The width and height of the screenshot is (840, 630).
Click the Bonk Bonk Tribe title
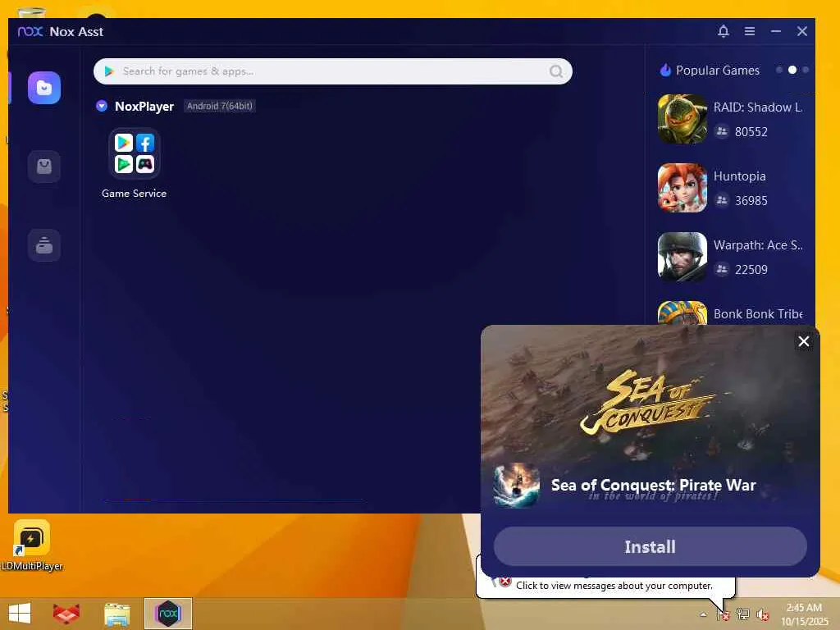pyautogui.click(x=757, y=314)
